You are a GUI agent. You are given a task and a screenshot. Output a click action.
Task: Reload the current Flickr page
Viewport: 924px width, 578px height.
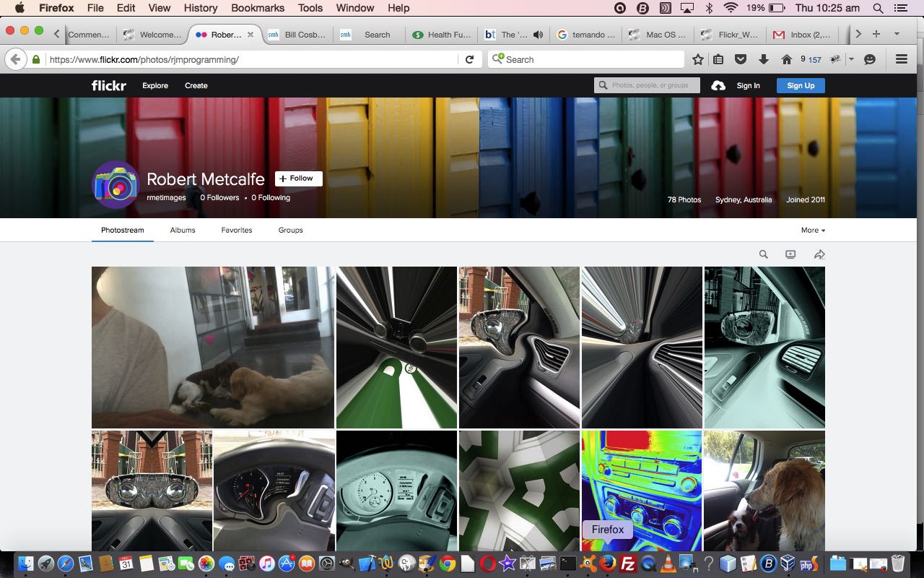469,59
